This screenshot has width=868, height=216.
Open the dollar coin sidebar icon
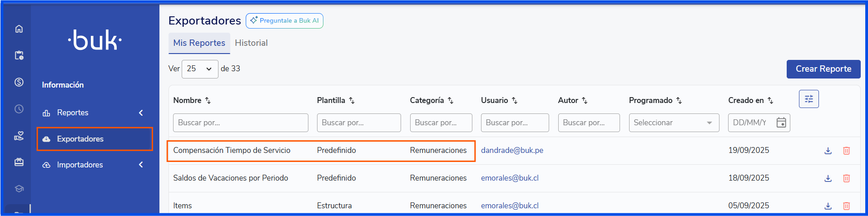point(19,82)
